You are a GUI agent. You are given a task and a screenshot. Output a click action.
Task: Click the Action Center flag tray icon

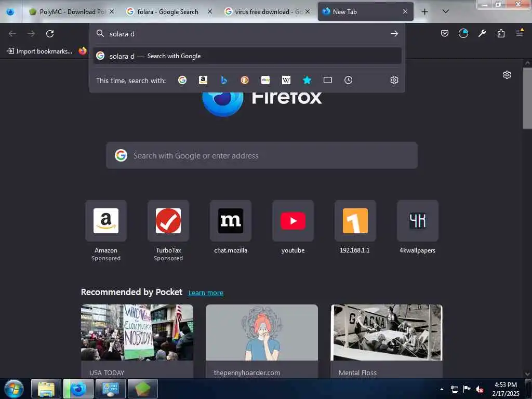click(x=467, y=389)
